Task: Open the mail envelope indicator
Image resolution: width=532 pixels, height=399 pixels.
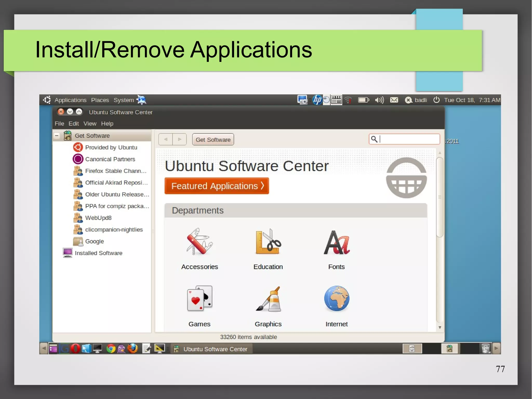Action: [394, 100]
